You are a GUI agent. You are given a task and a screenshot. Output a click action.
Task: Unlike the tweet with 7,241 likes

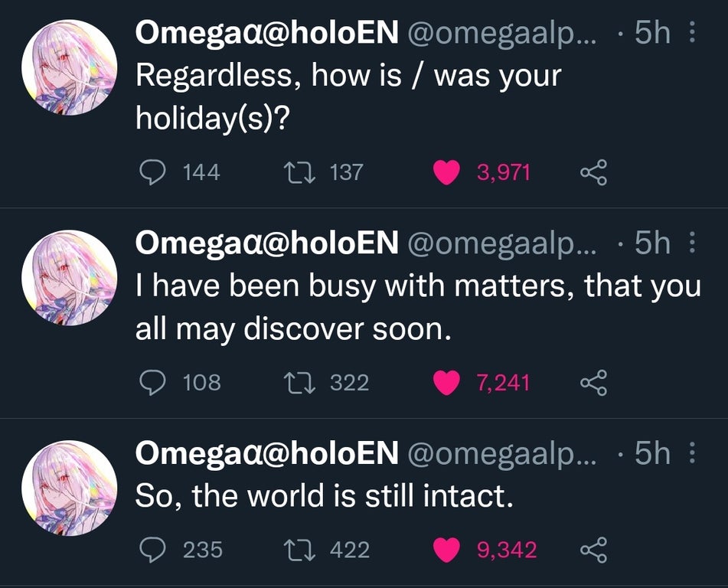(x=446, y=383)
